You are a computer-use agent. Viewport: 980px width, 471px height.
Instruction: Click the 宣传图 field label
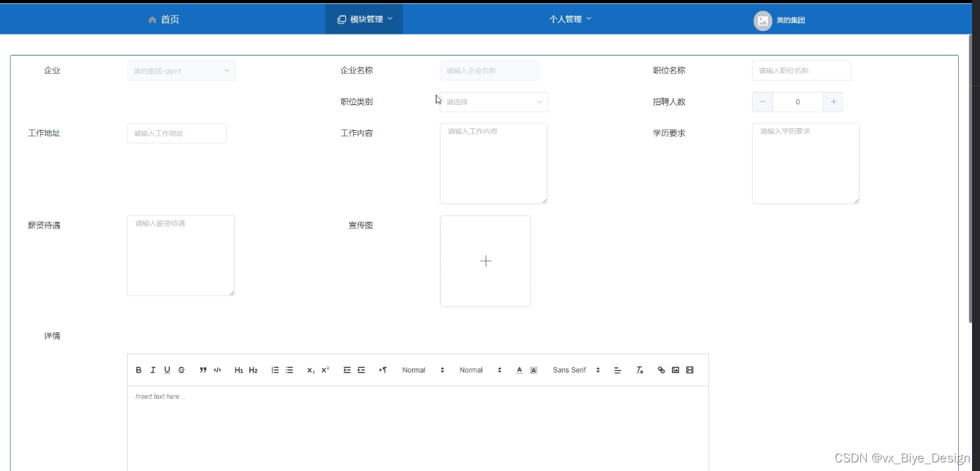pyautogui.click(x=361, y=225)
